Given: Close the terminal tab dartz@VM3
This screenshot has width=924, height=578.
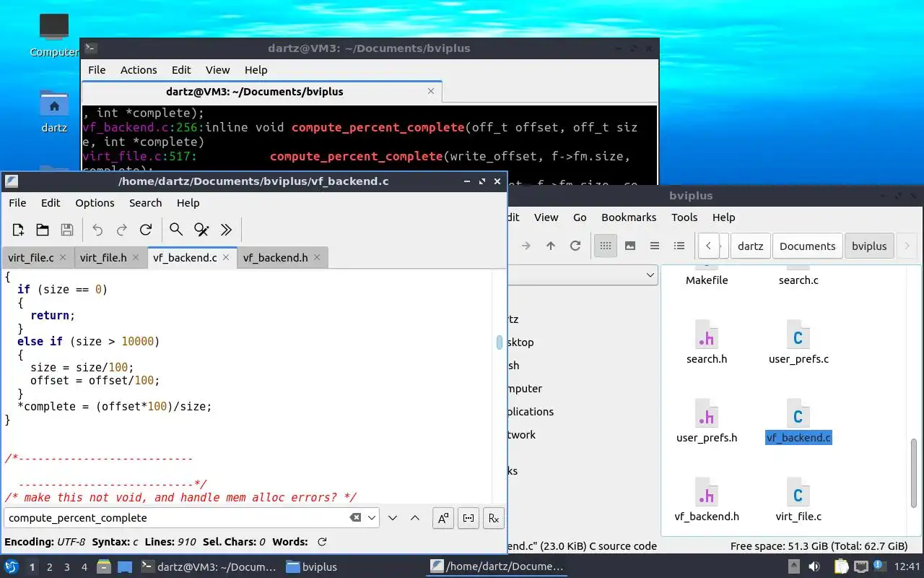Looking at the screenshot, I should coord(431,91).
